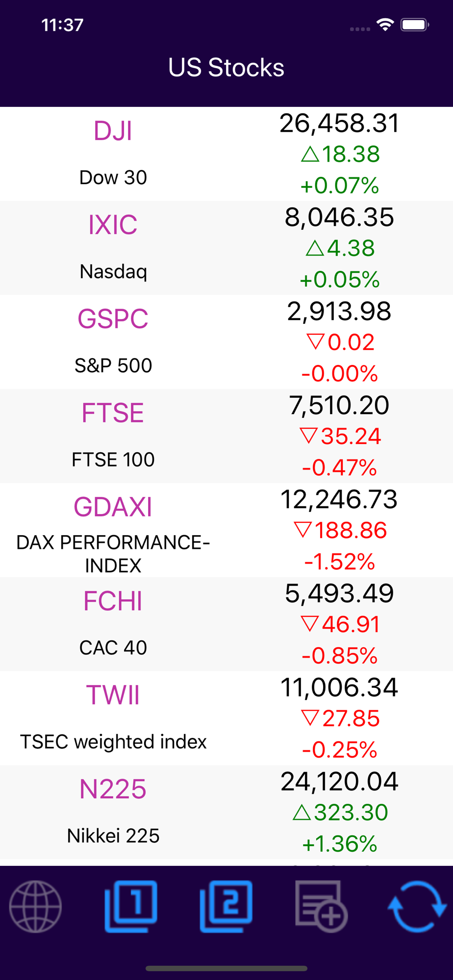Open TWII TSEC weighted index row
This screenshot has width=453, height=980.
(x=226, y=718)
